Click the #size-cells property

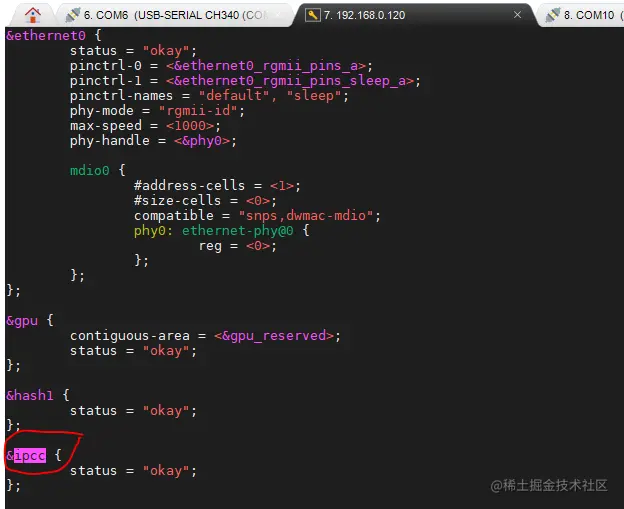(177, 201)
